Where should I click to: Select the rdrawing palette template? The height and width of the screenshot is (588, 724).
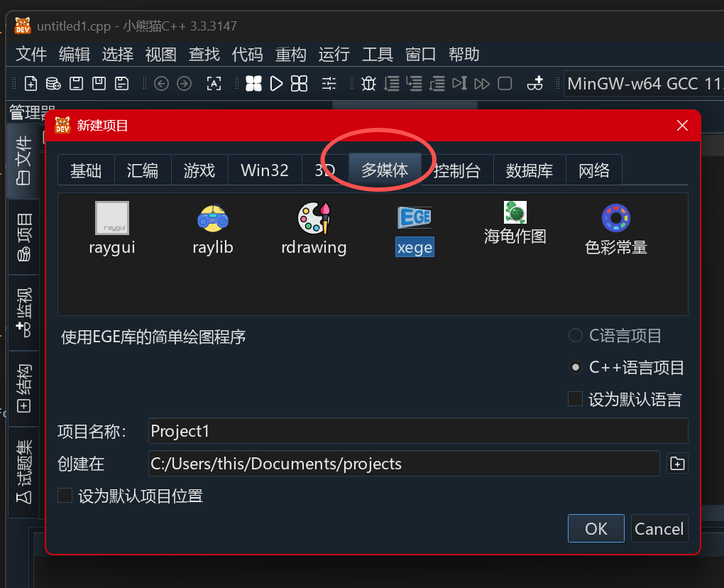point(314,227)
